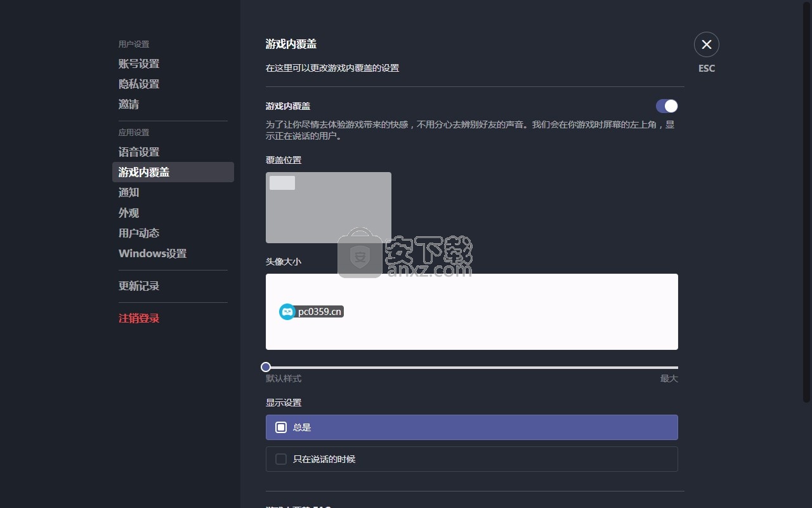Select 游戏内覆盖 in the sidebar
The height and width of the screenshot is (508, 812).
click(173, 172)
